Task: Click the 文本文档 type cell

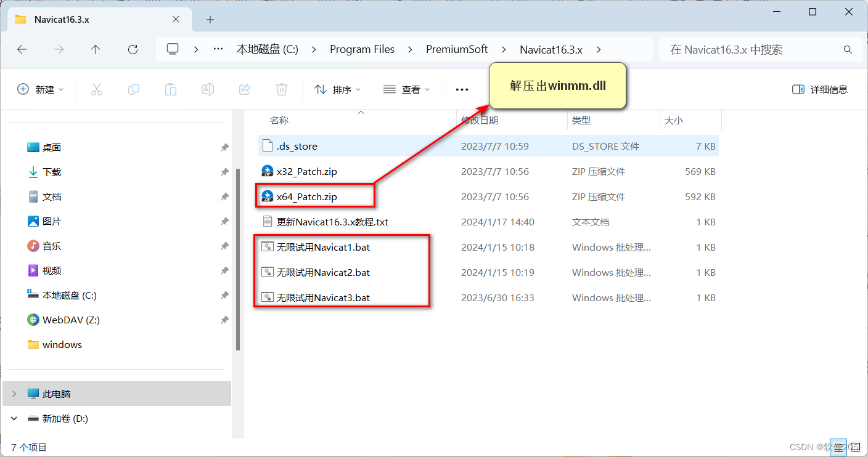Action: pyautogui.click(x=591, y=222)
